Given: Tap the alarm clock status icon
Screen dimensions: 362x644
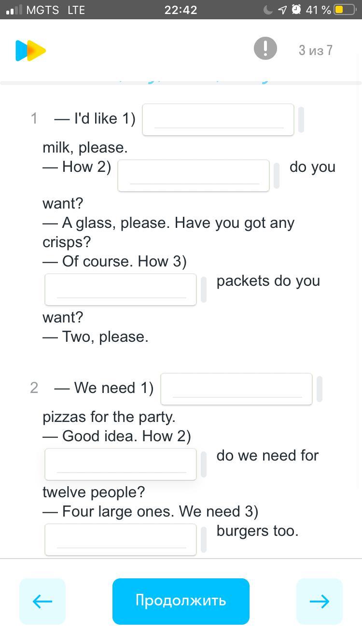Looking at the screenshot, I should (296, 10).
